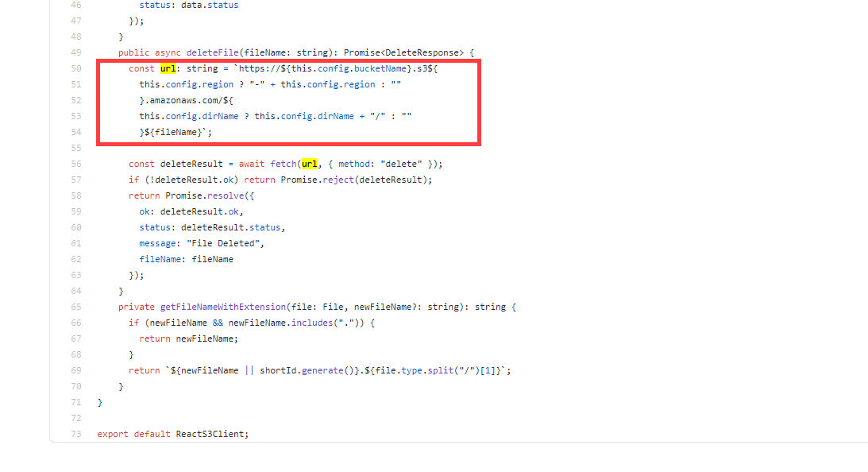Click 'status: data.status' on line 46

(x=189, y=5)
